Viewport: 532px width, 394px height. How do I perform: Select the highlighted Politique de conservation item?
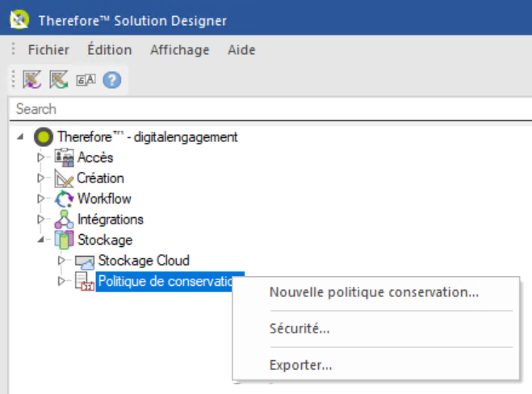click(165, 281)
